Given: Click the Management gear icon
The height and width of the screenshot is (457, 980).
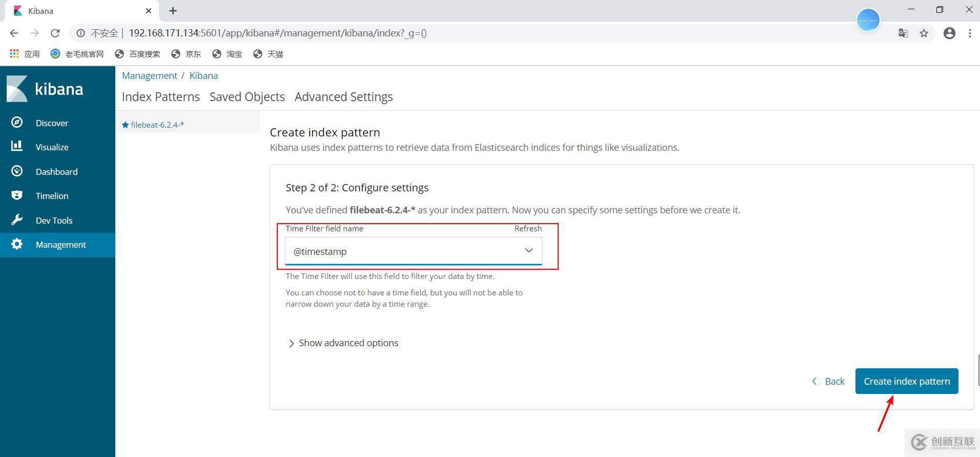Looking at the screenshot, I should (17, 244).
